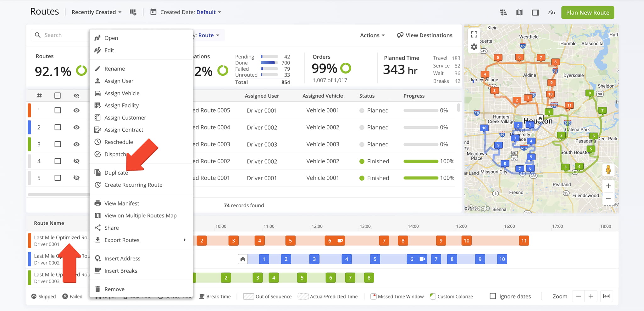
Task: Open the Actions dropdown menu
Action: (372, 35)
